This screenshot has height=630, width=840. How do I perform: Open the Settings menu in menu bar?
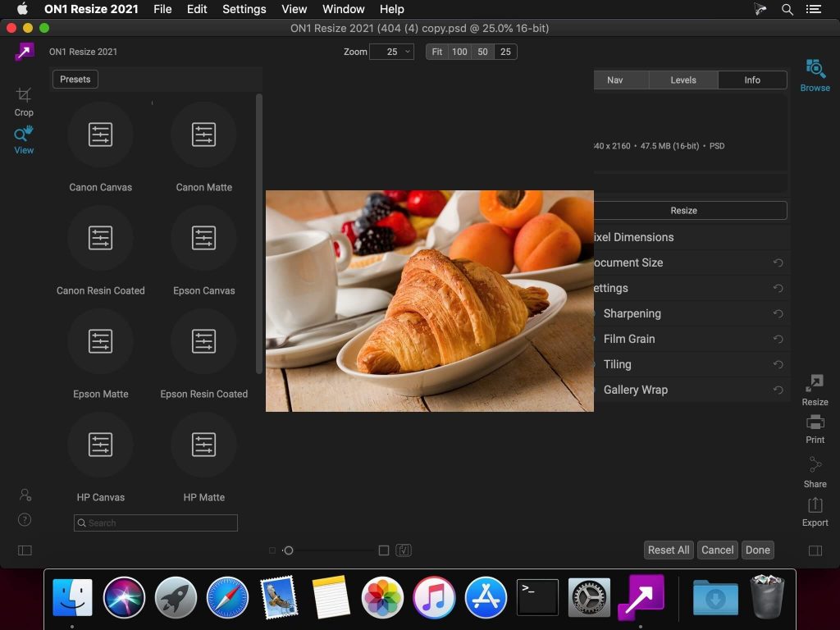244,9
